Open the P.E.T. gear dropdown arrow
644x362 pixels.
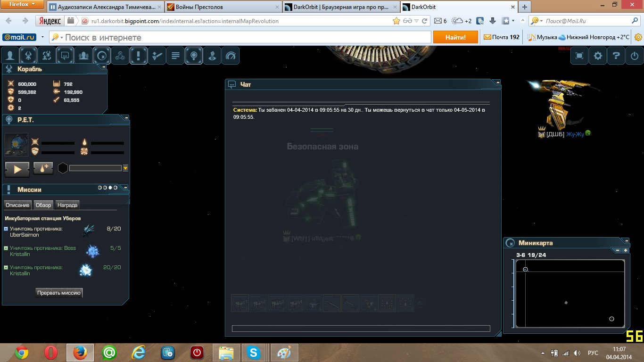point(125,168)
